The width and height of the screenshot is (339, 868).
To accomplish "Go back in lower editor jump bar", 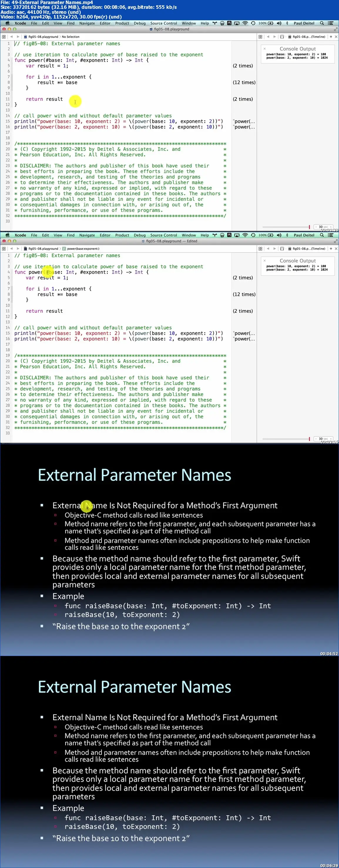I will [x=11, y=249].
